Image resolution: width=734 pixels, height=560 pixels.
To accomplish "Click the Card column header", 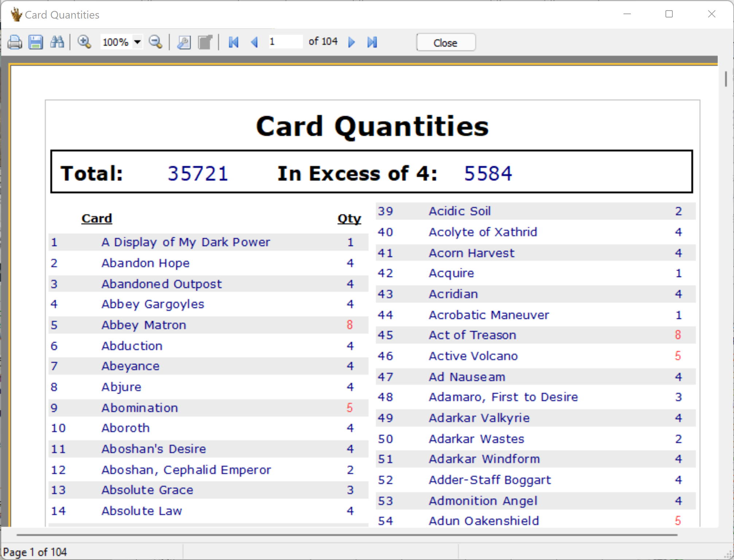I will [x=97, y=218].
